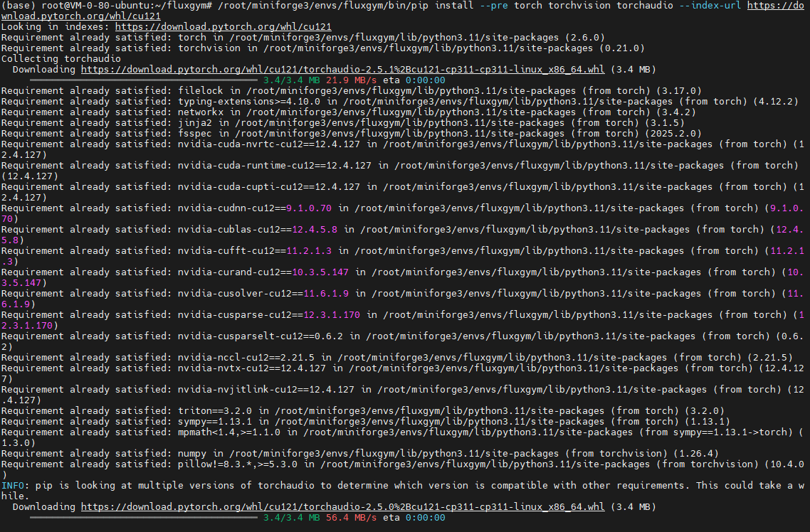Click 'nvidia-cuda-nvrtc-cu12==12.4.127' requirement

point(269,144)
